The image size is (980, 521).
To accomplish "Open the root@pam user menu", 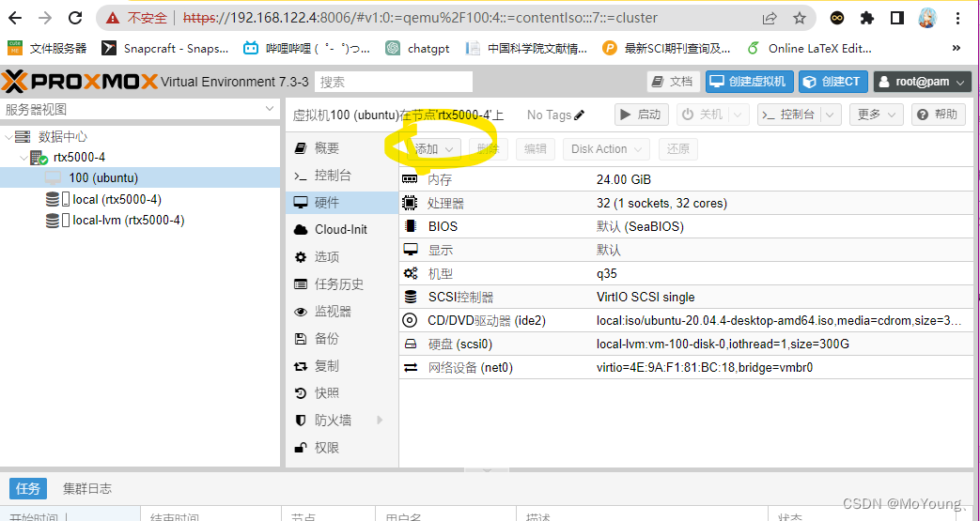I will [923, 82].
